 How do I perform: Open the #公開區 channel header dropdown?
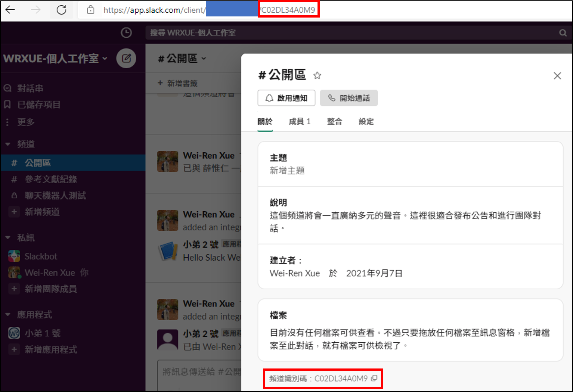pos(182,59)
